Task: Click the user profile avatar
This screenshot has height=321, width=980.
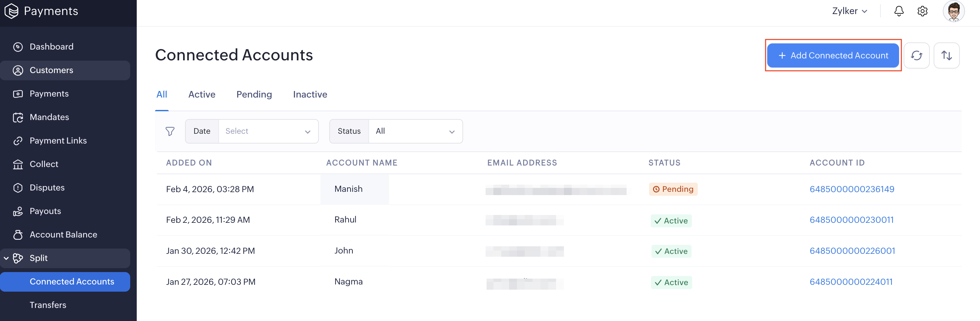Action: [953, 11]
